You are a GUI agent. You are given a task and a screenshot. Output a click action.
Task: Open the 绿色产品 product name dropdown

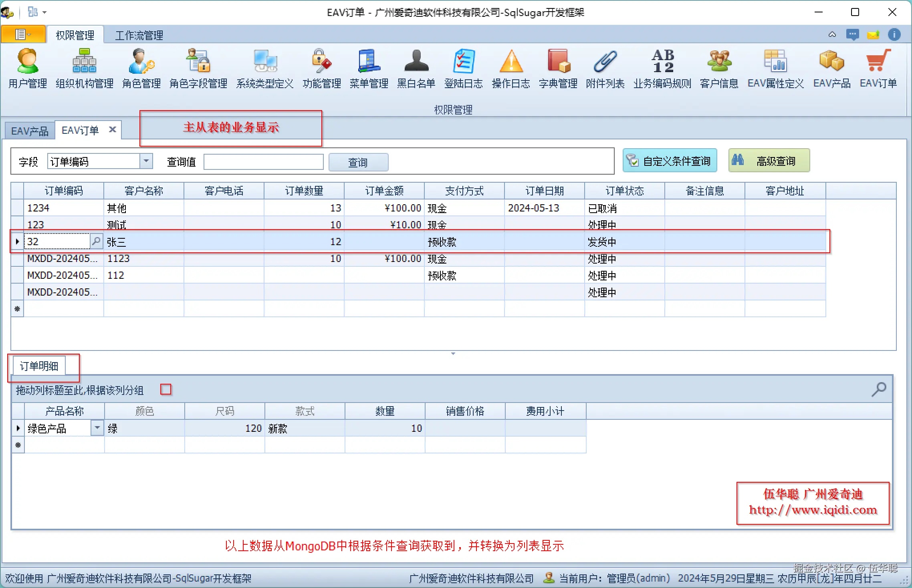pyautogui.click(x=97, y=428)
